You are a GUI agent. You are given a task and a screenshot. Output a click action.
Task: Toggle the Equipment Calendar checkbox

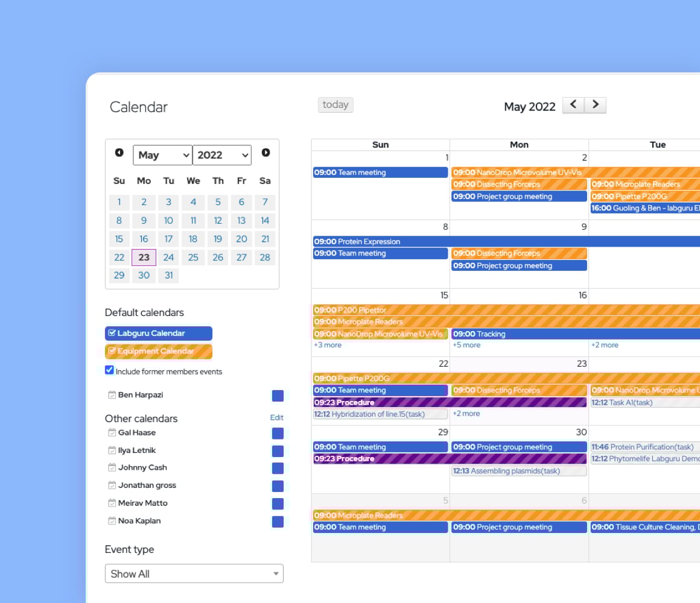[112, 351]
